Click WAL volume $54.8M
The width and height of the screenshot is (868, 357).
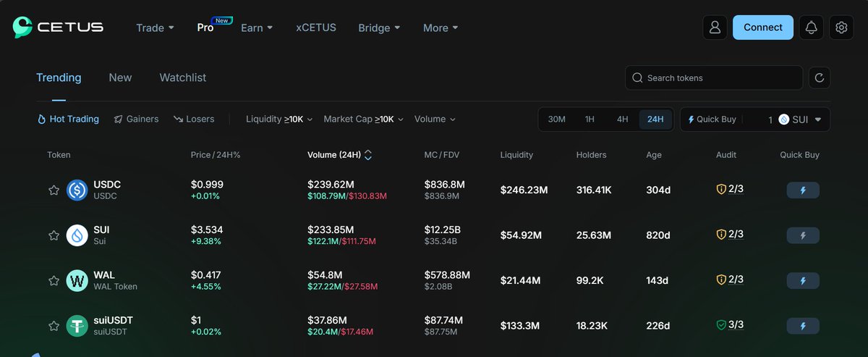(325, 275)
